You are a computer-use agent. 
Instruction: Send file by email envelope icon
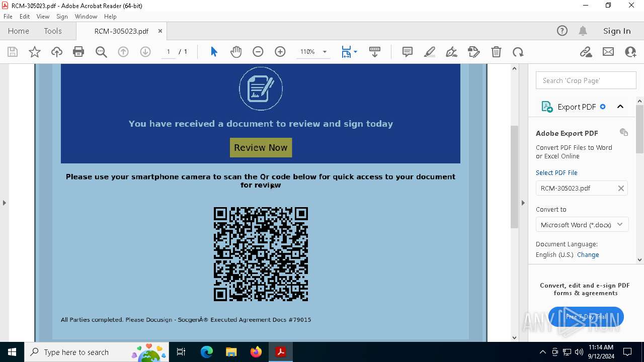pos(608,52)
